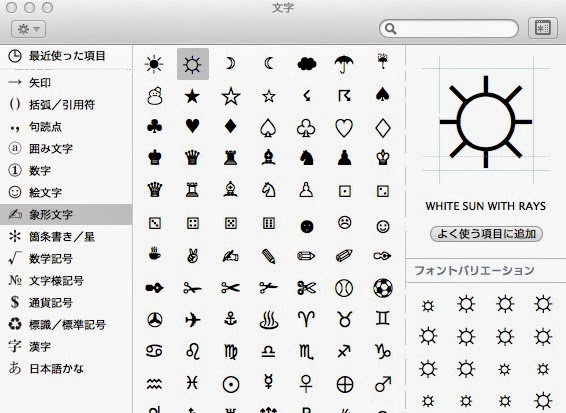Select the white frowning face symbol

[x=345, y=222]
